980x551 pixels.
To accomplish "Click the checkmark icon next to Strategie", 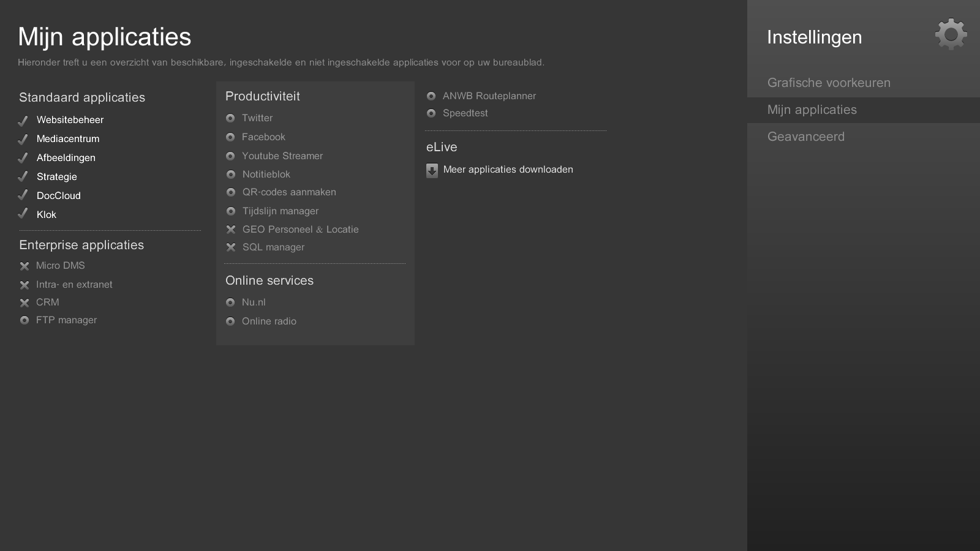I will point(23,177).
